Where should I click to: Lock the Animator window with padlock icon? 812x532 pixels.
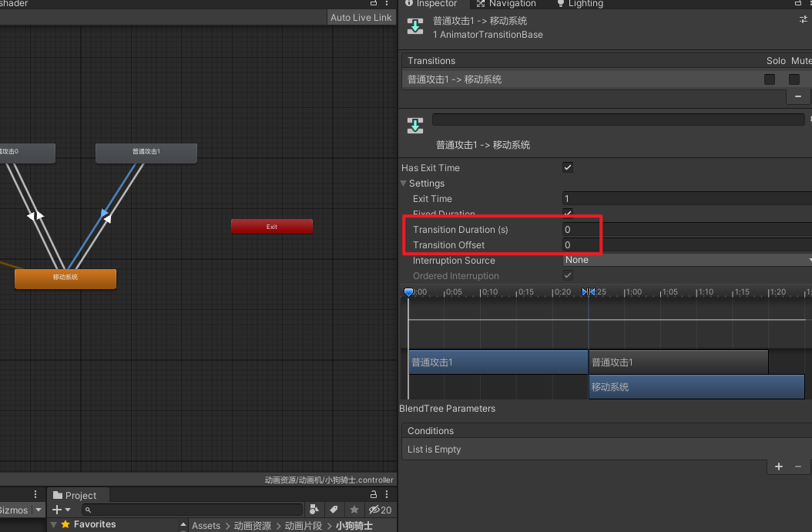[374, 2]
